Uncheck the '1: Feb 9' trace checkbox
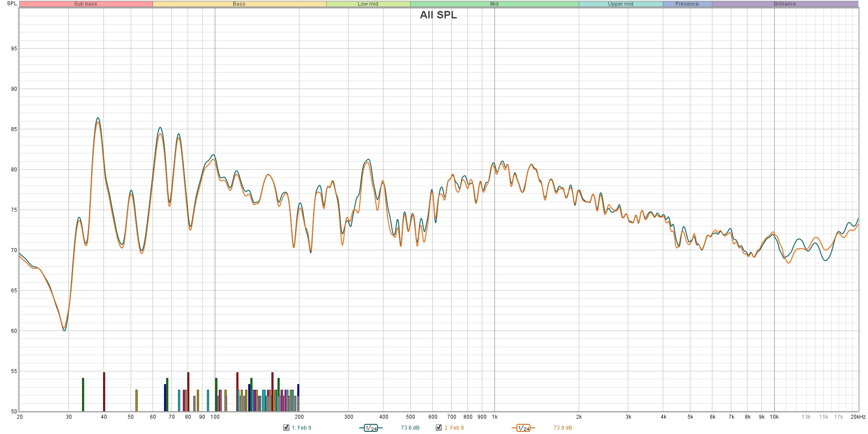868x434 pixels. click(286, 427)
